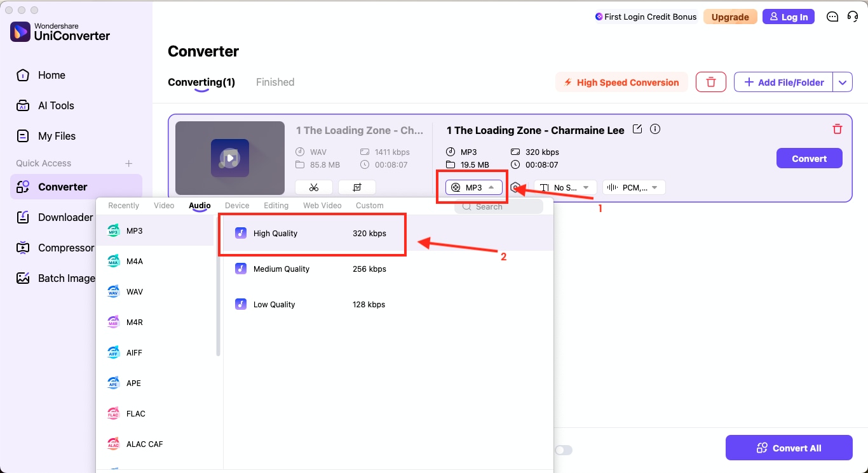This screenshot has width=868, height=473.
Task: Click the Quick Access label
Action: tap(44, 163)
